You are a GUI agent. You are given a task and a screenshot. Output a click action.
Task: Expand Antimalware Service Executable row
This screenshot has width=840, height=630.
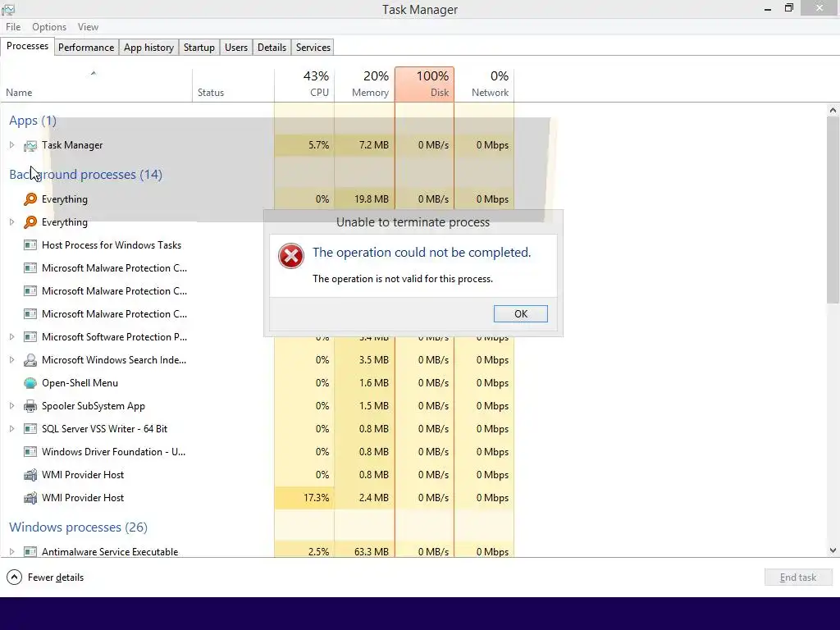pyautogui.click(x=11, y=551)
